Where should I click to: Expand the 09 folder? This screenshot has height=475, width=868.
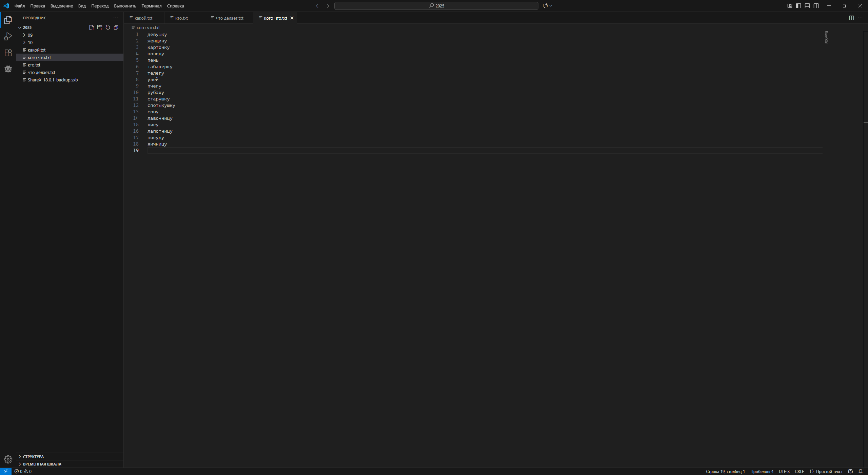[30, 35]
